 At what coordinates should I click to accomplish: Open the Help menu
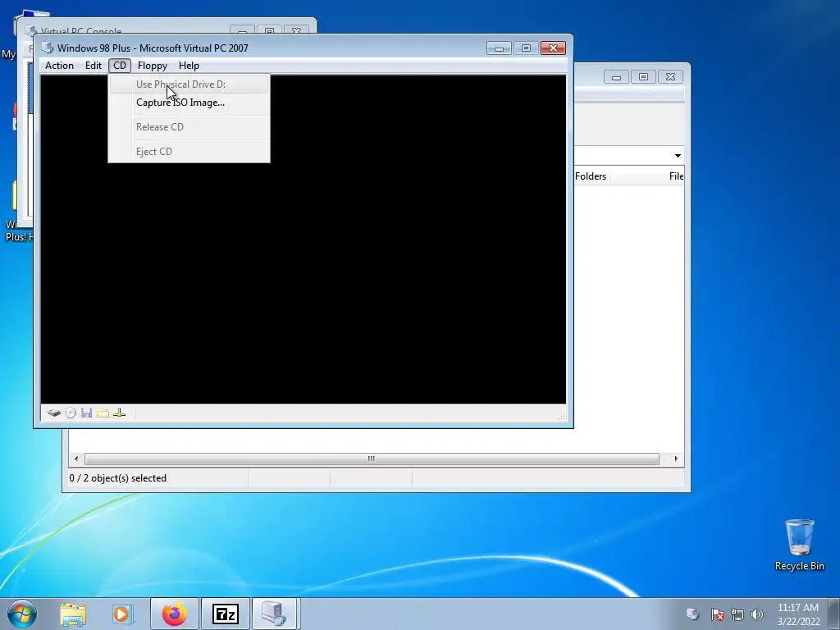(189, 66)
